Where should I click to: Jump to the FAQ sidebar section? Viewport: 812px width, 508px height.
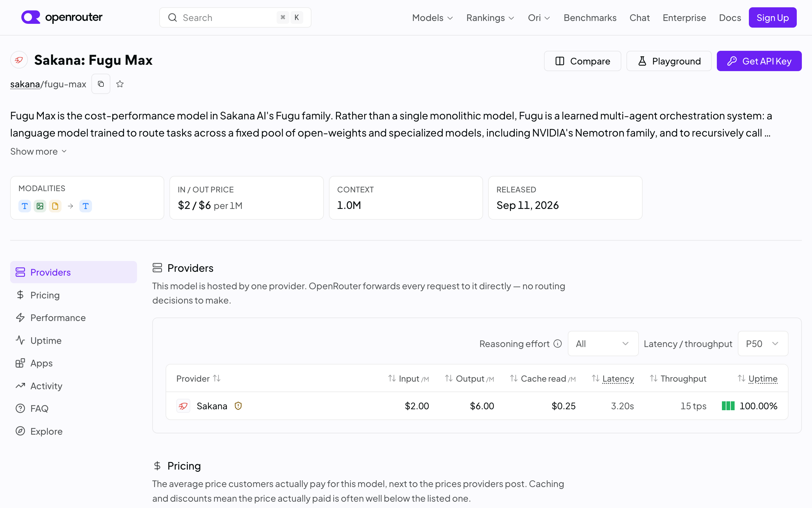74,408
